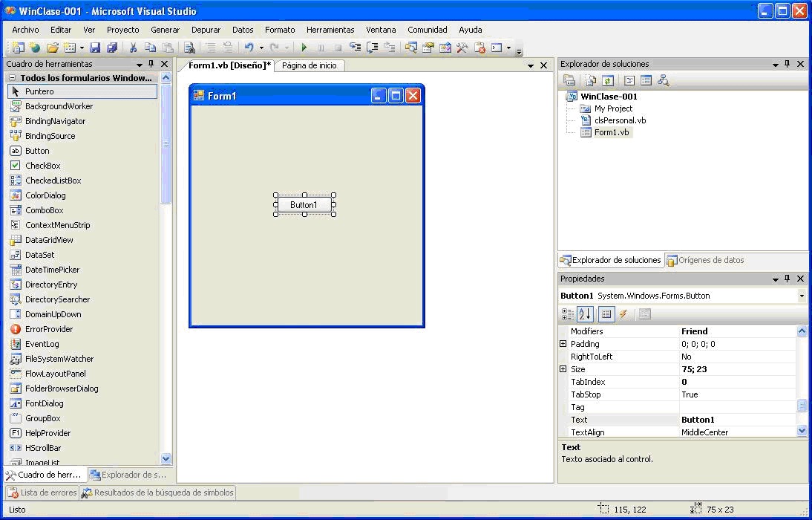Open the Depurar menu
Image resolution: width=812 pixels, height=520 pixels.
(206, 30)
